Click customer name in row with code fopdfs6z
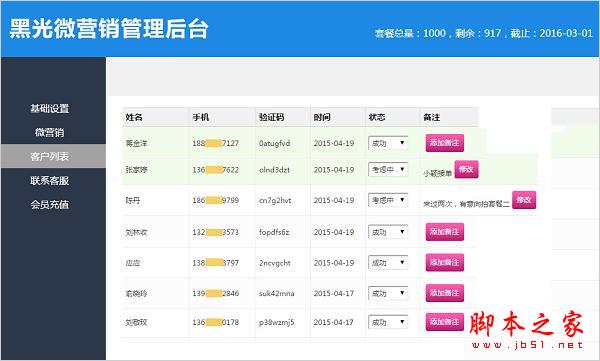The height and width of the screenshot is (361, 600). (136, 232)
